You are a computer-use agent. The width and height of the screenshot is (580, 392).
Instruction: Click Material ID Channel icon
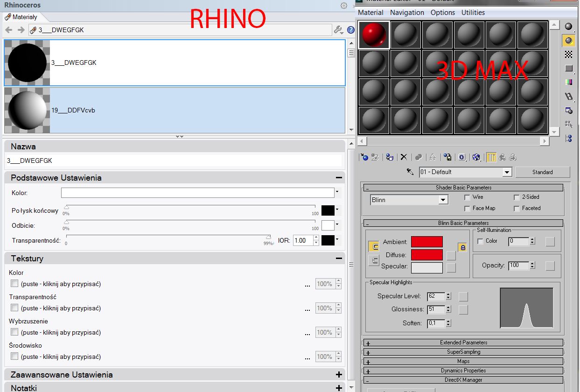(462, 157)
